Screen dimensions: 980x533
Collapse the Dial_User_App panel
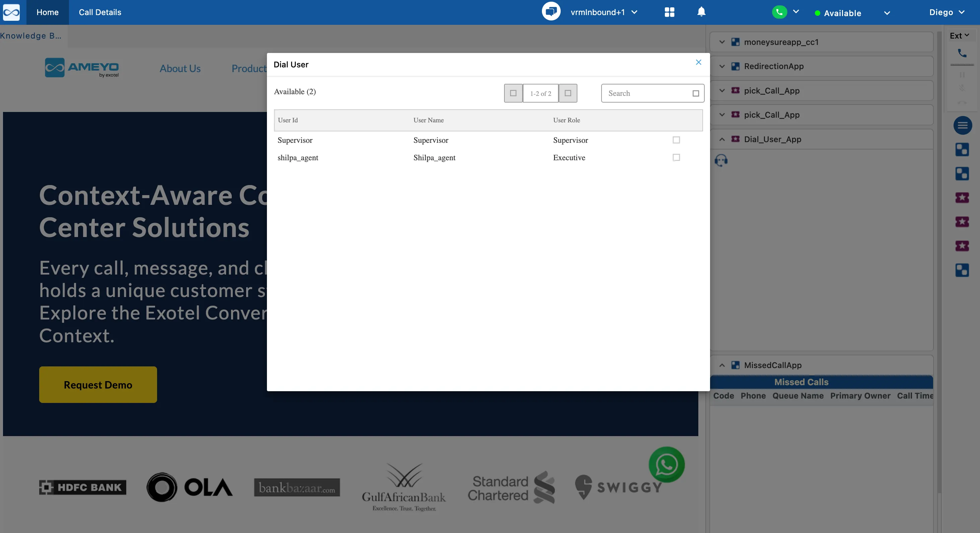tap(722, 139)
